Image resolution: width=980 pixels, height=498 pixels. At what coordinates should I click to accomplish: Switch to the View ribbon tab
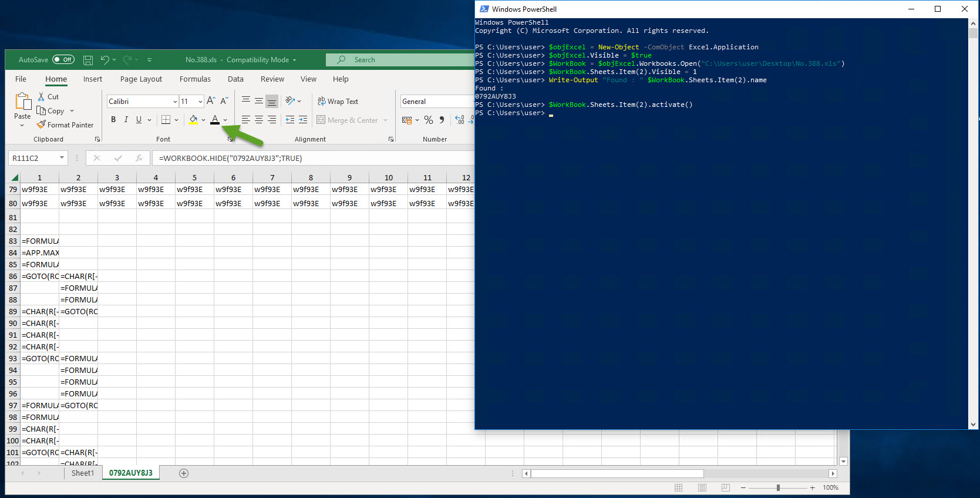coord(308,79)
